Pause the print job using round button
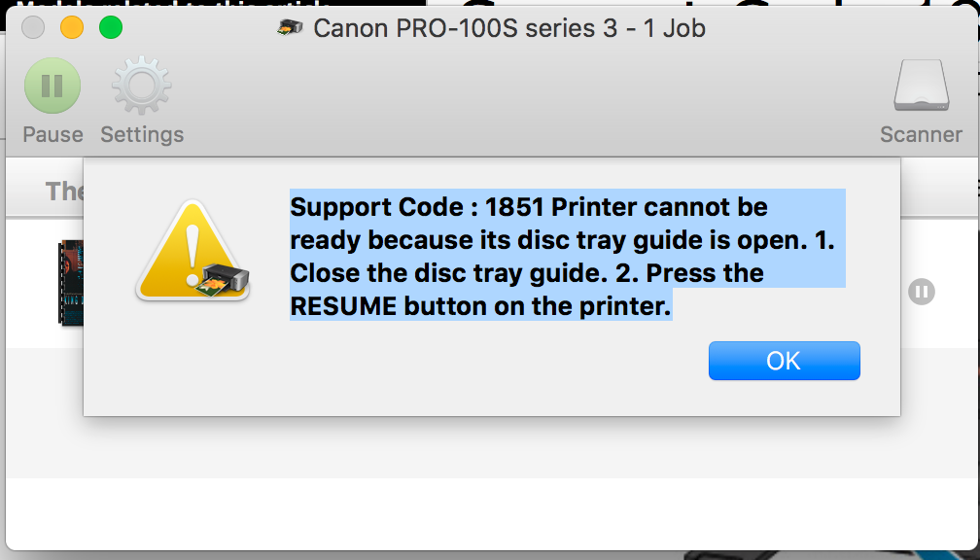980x560 pixels. point(922,292)
